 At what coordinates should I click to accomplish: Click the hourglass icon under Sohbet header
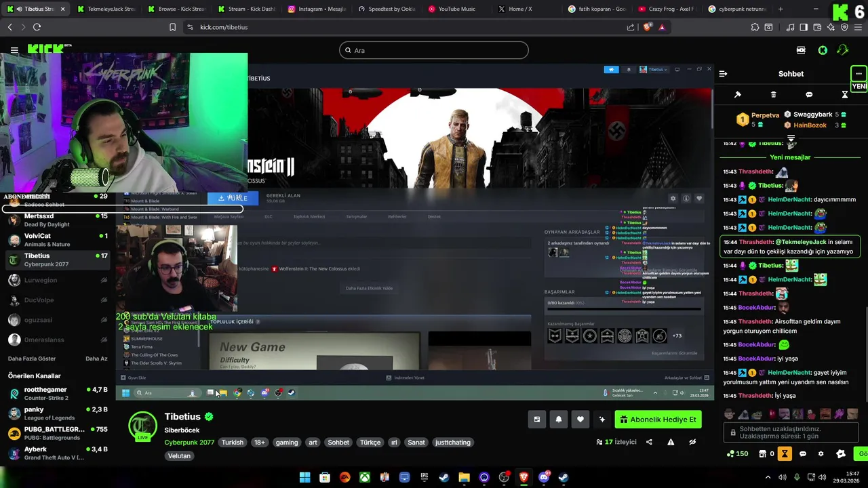click(845, 95)
